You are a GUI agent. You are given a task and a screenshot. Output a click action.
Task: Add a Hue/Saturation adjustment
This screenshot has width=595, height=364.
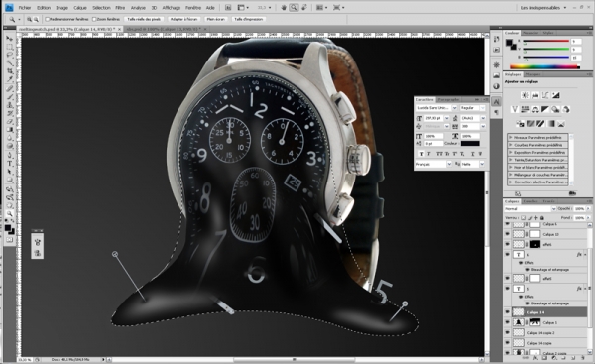pos(526,109)
